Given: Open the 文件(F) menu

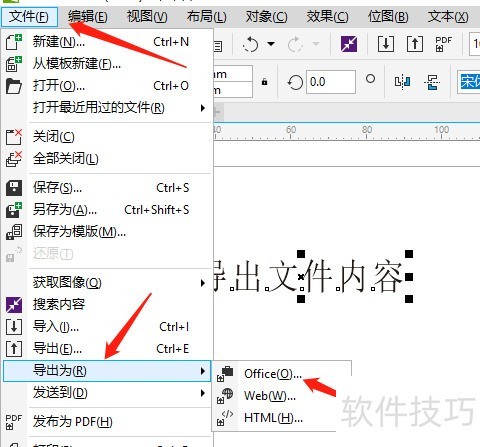Looking at the screenshot, I should (29, 17).
